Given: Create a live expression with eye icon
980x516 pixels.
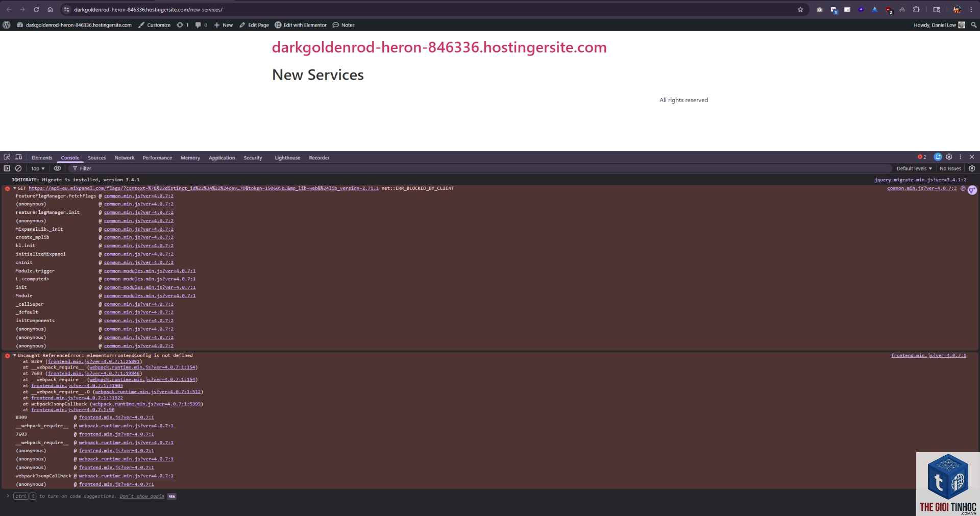Looking at the screenshot, I should (x=58, y=168).
